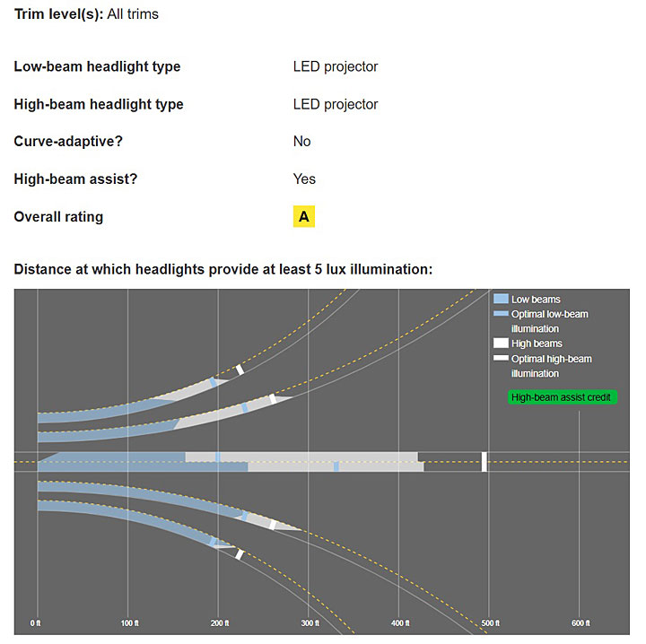Image resolution: width=646 pixels, height=644 pixels.
Task: Click the 500 ft axis label
Action: 491,623
